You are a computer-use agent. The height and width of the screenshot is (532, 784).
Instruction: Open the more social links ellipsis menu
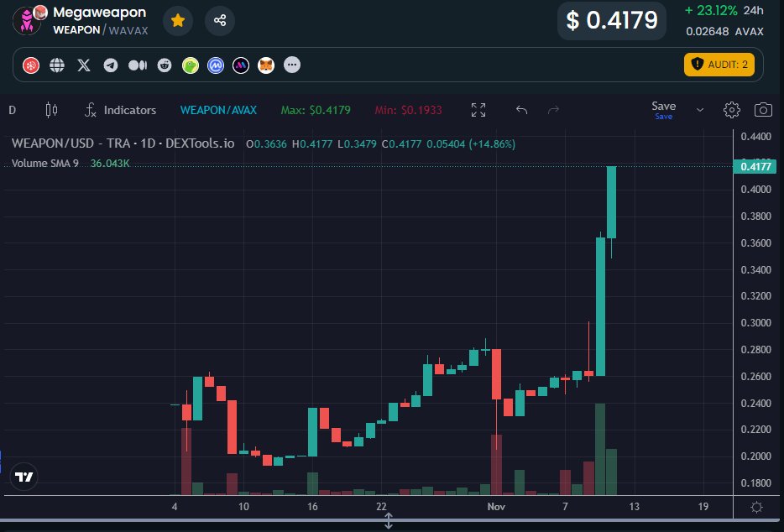coord(292,65)
